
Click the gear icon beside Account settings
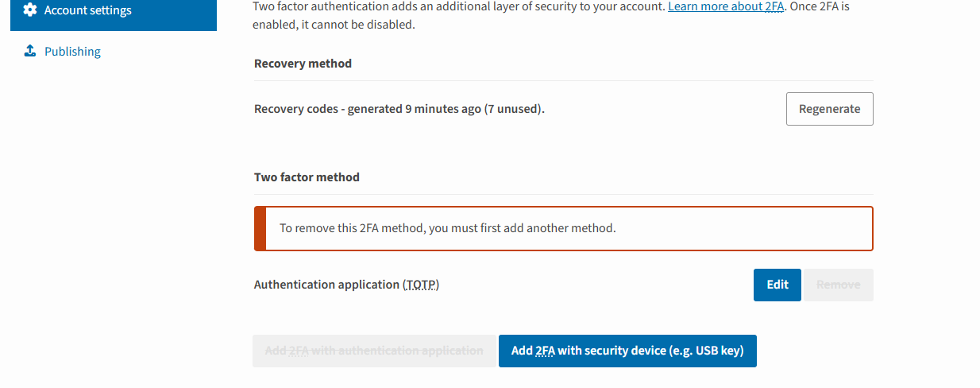pos(30,10)
